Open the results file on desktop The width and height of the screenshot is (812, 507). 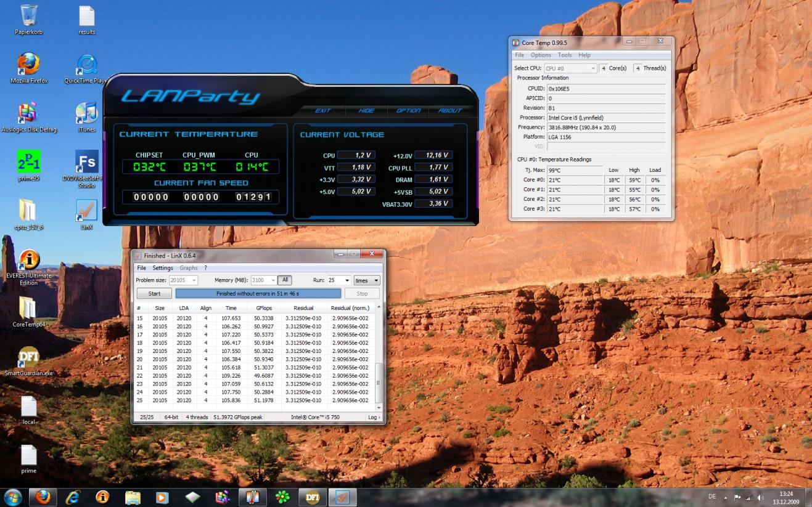pos(87,18)
